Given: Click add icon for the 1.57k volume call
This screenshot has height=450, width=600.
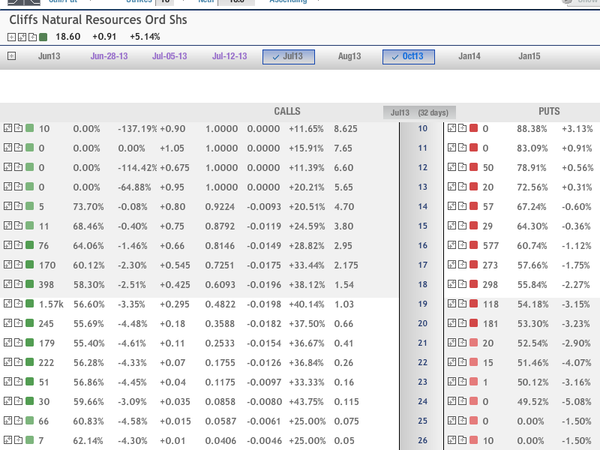Looking at the screenshot, I should (x=18, y=304).
